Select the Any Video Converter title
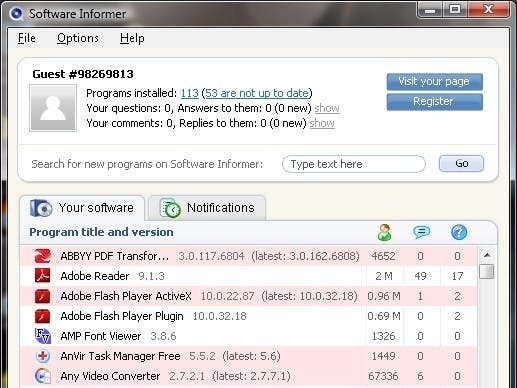 pyautogui.click(x=110, y=376)
